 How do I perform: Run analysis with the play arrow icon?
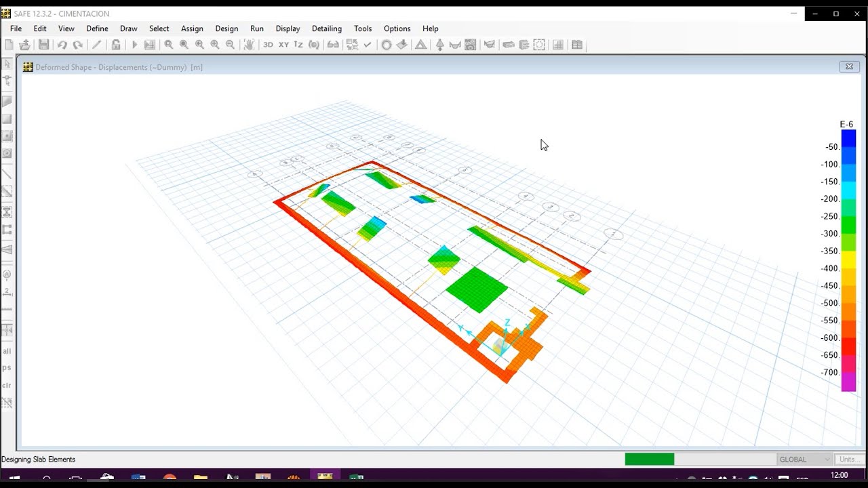[134, 45]
